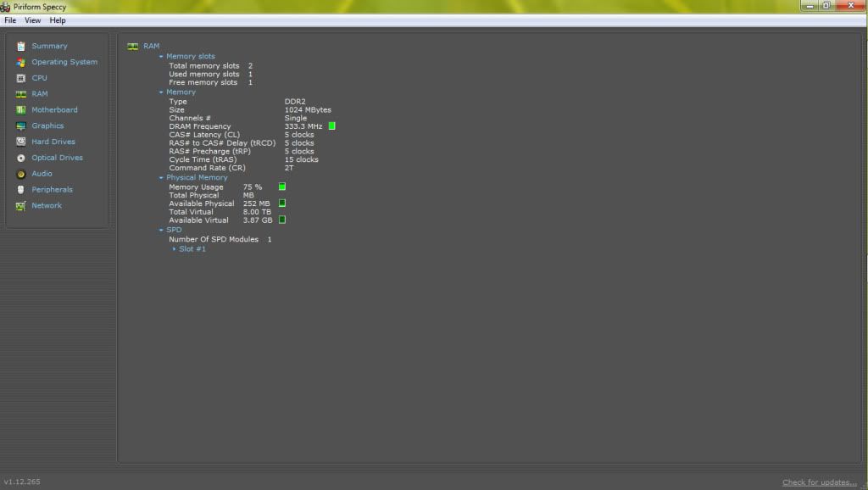The image size is (868, 490).
Task: Open the Peripherals section
Action: [x=52, y=189]
